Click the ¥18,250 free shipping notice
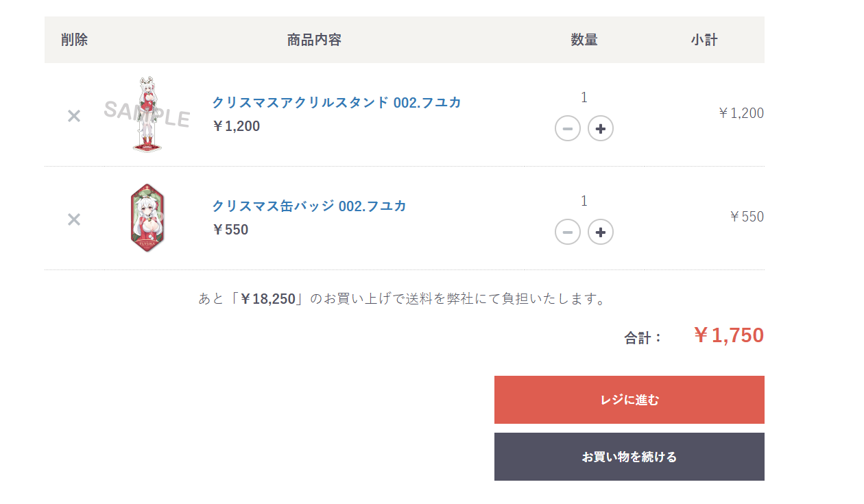This screenshot has height=504, width=864. 402,299
